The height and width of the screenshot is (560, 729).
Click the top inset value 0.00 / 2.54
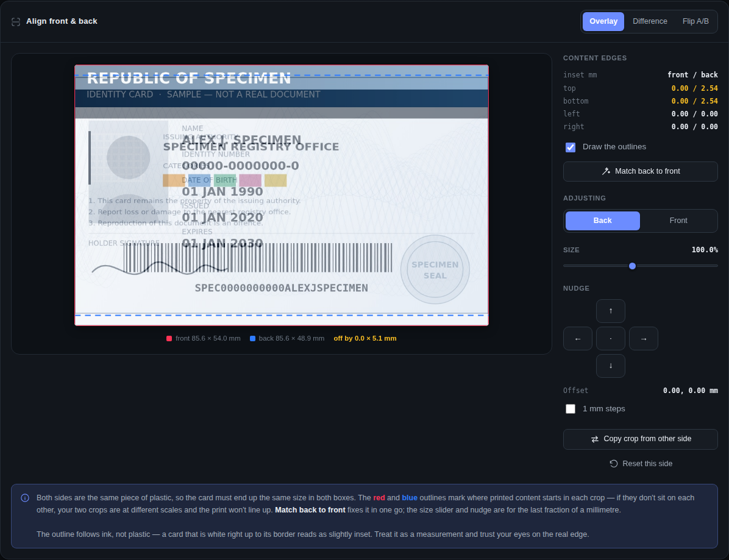[694, 88]
